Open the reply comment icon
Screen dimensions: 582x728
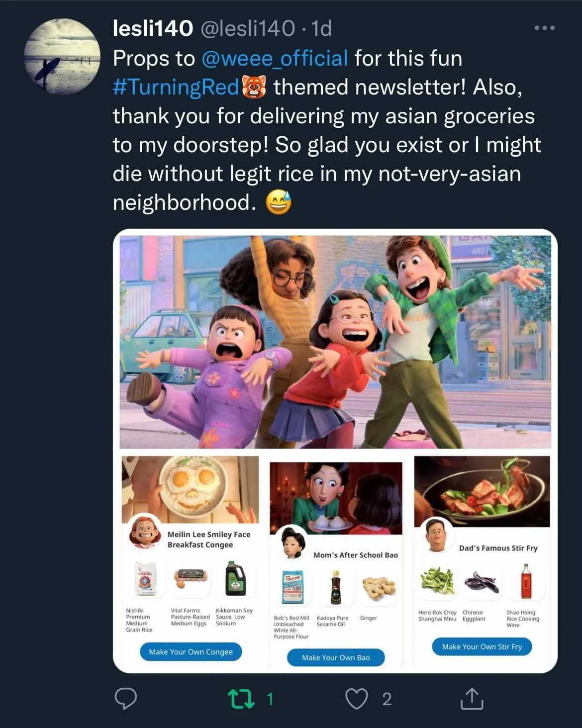coord(126,699)
